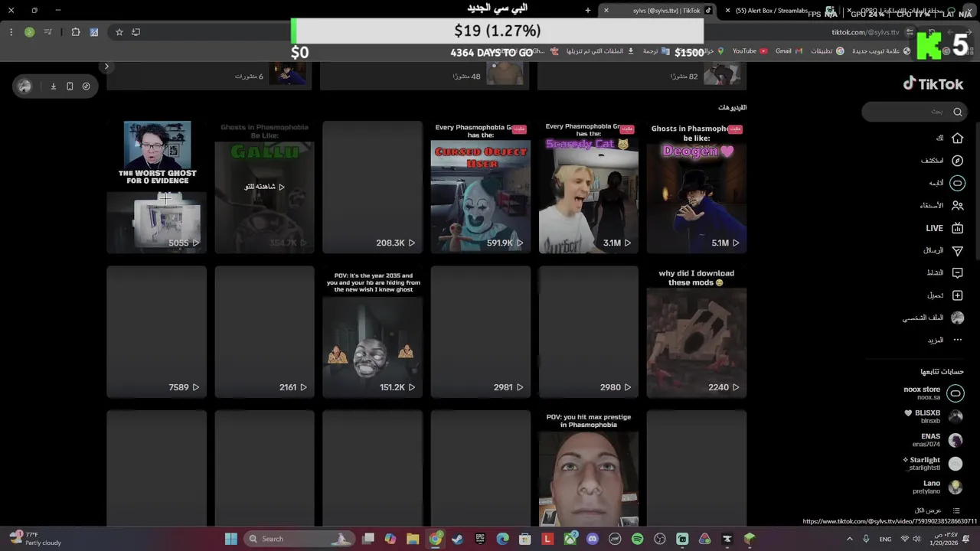Open The Worst Ghost For 0 Evidence video
980x551 pixels.
pyautogui.click(x=157, y=187)
